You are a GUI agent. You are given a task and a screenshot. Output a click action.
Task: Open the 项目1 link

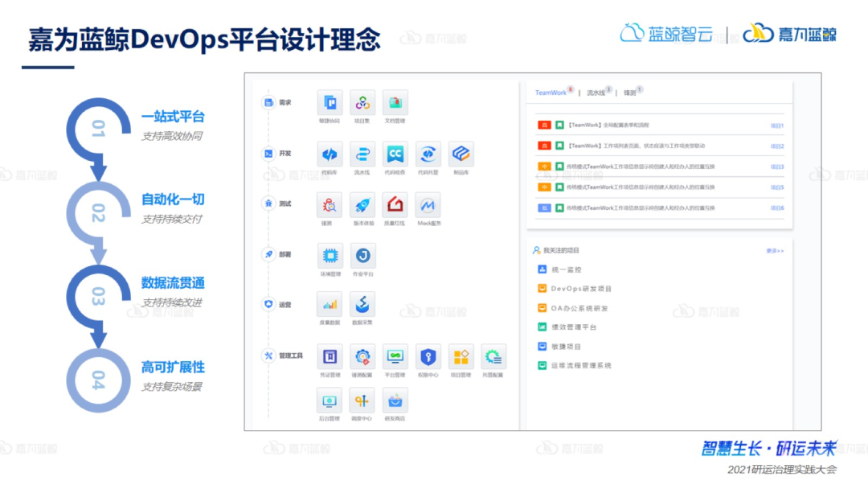click(776, 125)
